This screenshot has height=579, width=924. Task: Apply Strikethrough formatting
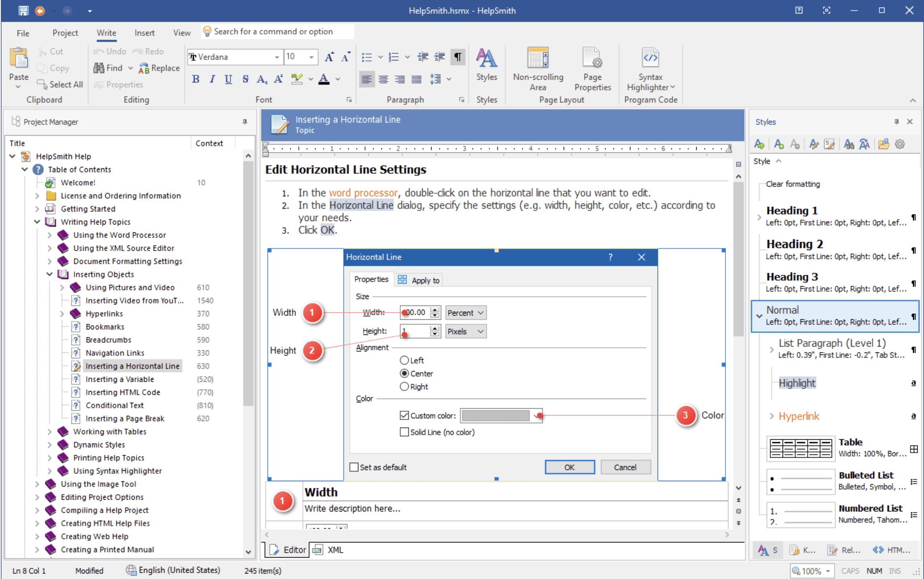245,79
